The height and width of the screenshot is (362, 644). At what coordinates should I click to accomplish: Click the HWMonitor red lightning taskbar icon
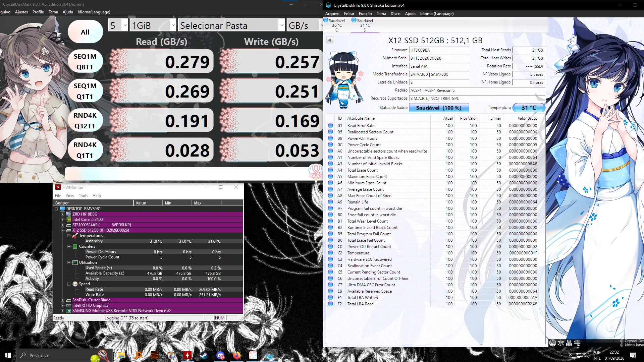tap(187, 355)
